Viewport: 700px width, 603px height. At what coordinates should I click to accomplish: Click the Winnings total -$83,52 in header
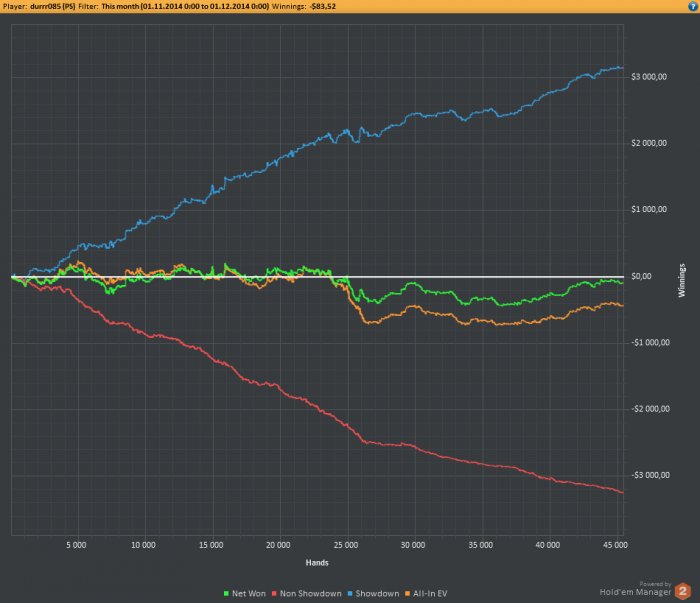point(323,6)
